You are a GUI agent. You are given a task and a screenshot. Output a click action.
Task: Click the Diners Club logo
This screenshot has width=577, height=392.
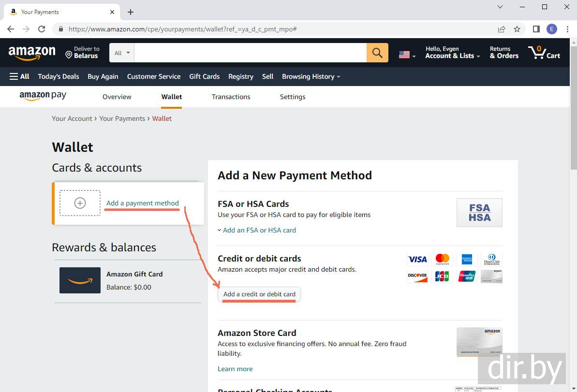(x=491, y=259)
